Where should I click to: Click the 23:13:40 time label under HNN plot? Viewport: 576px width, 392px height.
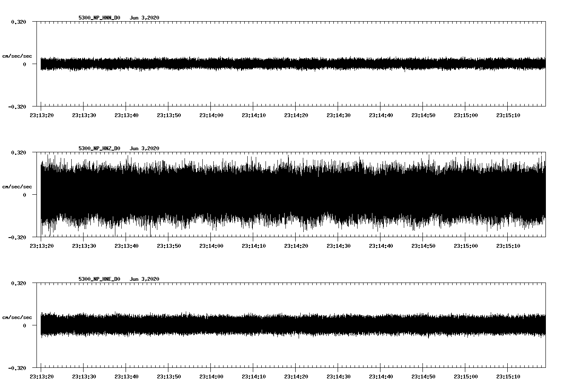point(126,115)
